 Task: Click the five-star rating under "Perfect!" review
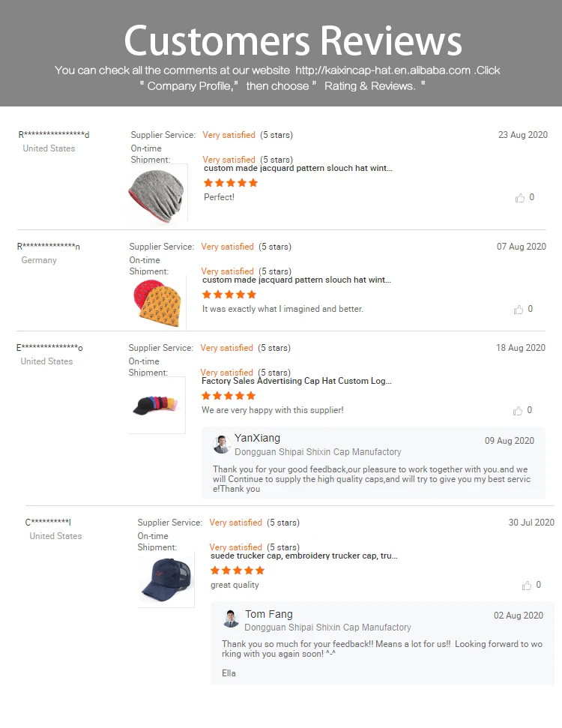coord(231,183)
